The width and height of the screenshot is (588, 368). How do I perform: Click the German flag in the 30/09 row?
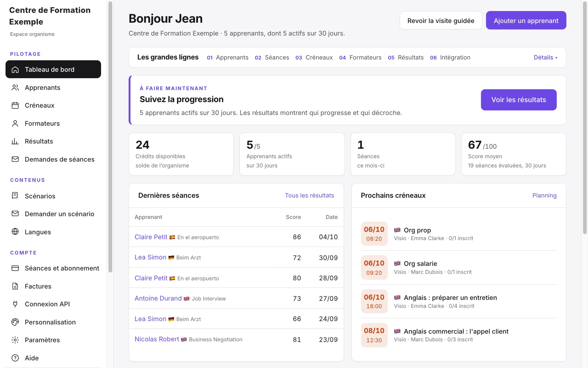[171, 258]
